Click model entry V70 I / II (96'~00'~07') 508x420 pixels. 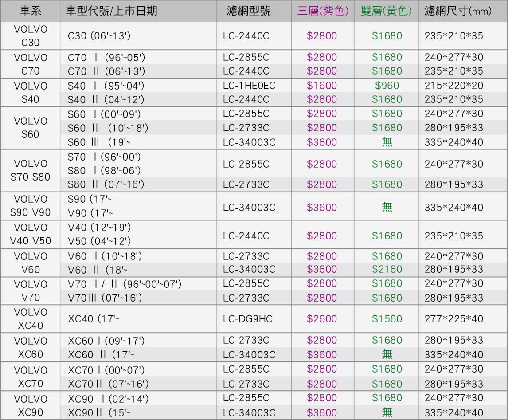click(125, 284)
